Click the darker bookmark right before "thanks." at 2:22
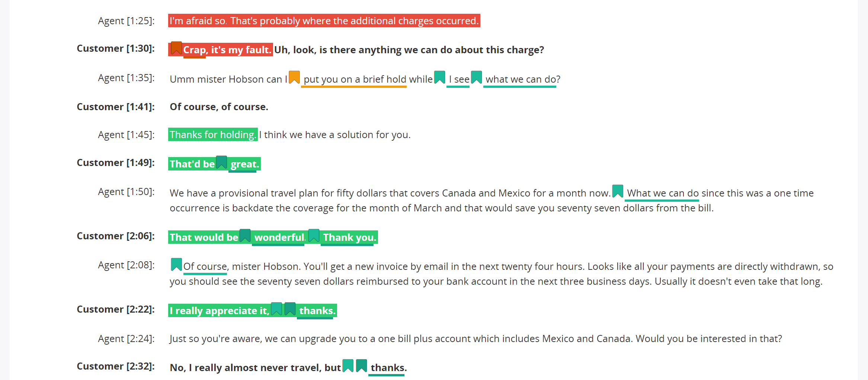The width and height of the screenshot is (868, 380). (290, 309)
